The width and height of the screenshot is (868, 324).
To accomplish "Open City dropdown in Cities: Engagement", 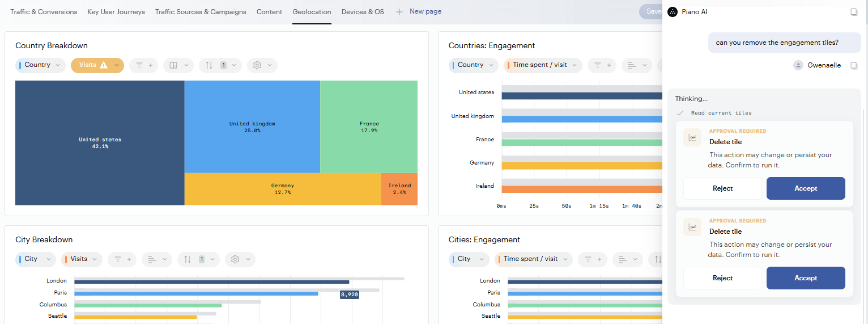I will 469,259.
